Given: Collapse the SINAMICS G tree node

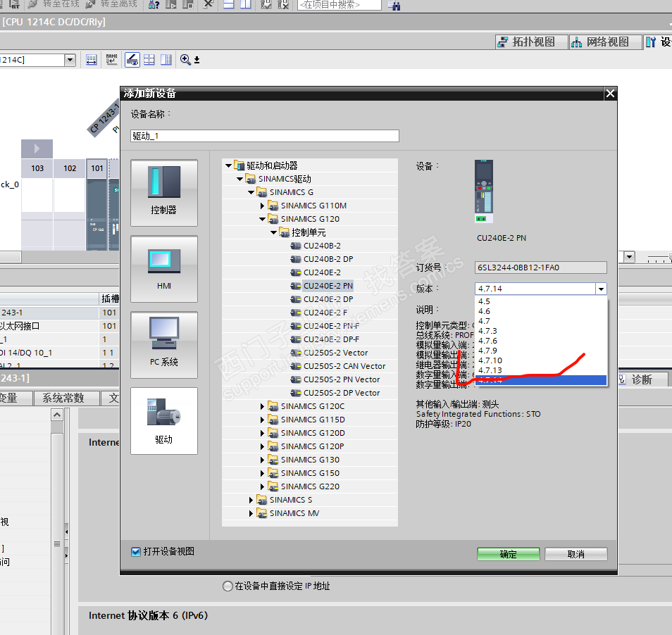Looking at the screenshot, I should click(x=251, y=192).
